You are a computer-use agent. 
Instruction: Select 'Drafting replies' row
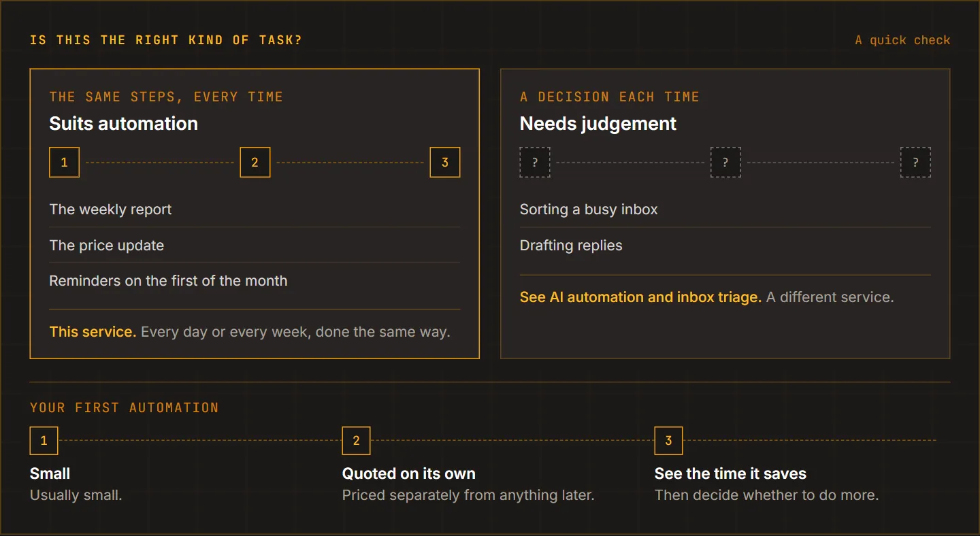click(x=725, y=246)
